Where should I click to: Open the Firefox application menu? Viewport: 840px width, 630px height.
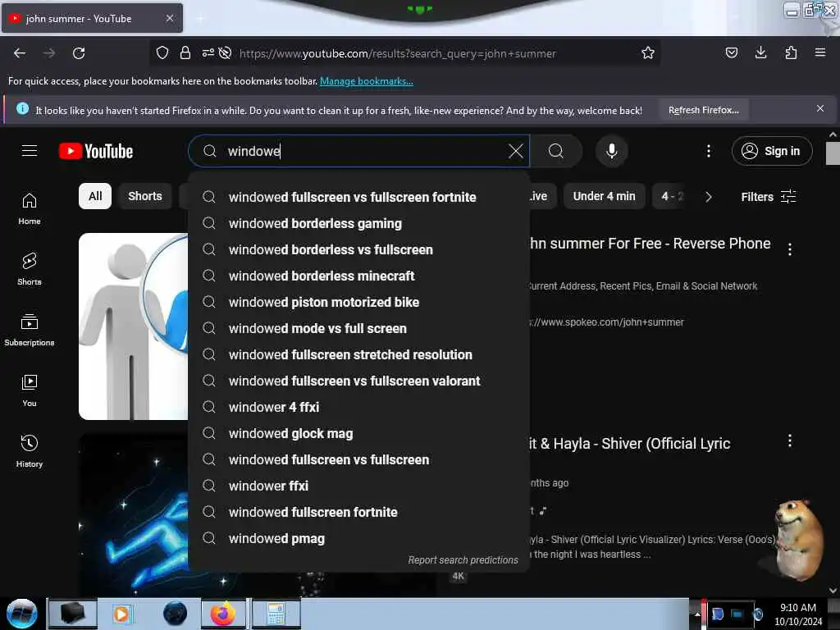(819, 52)
